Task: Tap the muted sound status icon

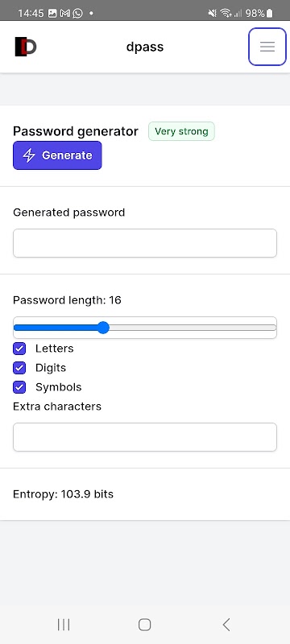Action: (x=213, y=13)
